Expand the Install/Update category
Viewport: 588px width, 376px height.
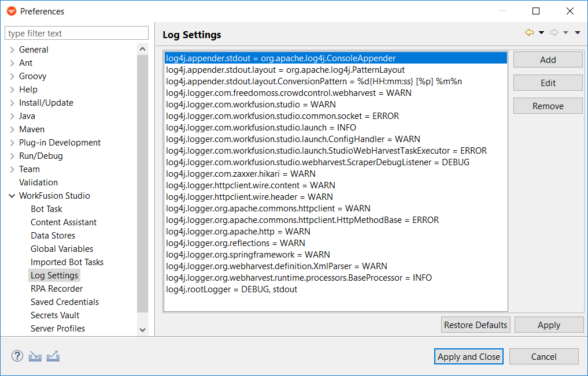click(x=12, y=103)
